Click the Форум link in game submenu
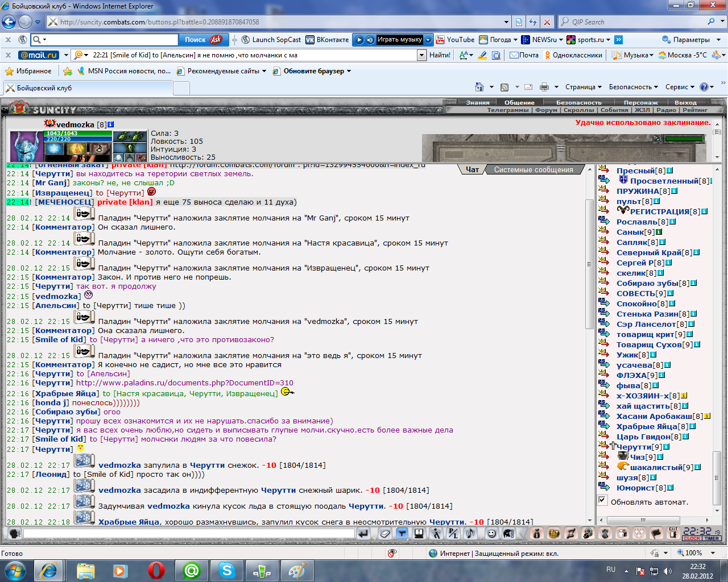The height and width of the screenshot is (582, 728). [x=546, y=110]
